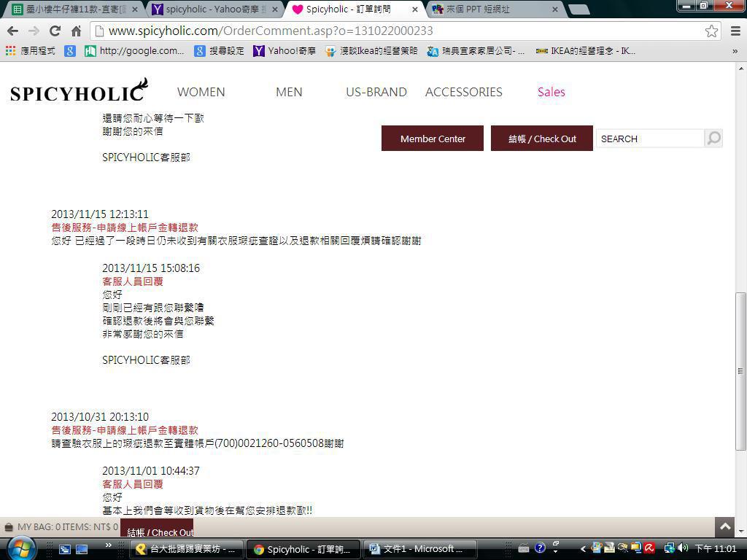Open the Yahoo!奇摩 bookmark

(285, 51)
